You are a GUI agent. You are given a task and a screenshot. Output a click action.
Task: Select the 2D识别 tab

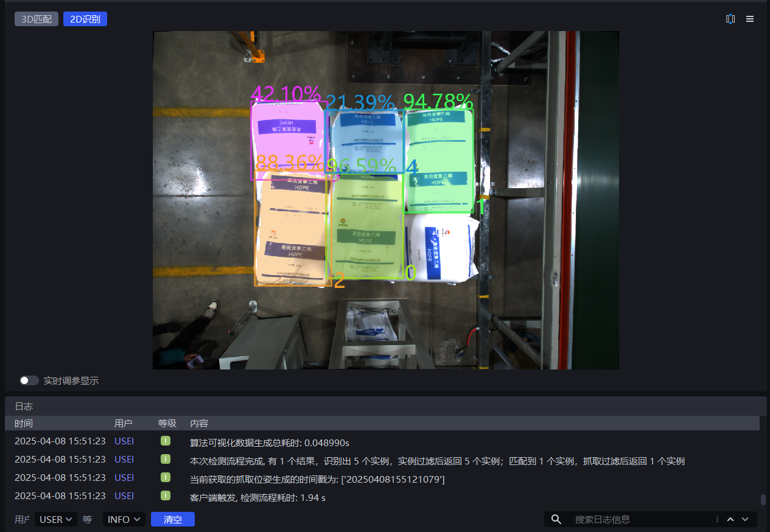(85, 19)
